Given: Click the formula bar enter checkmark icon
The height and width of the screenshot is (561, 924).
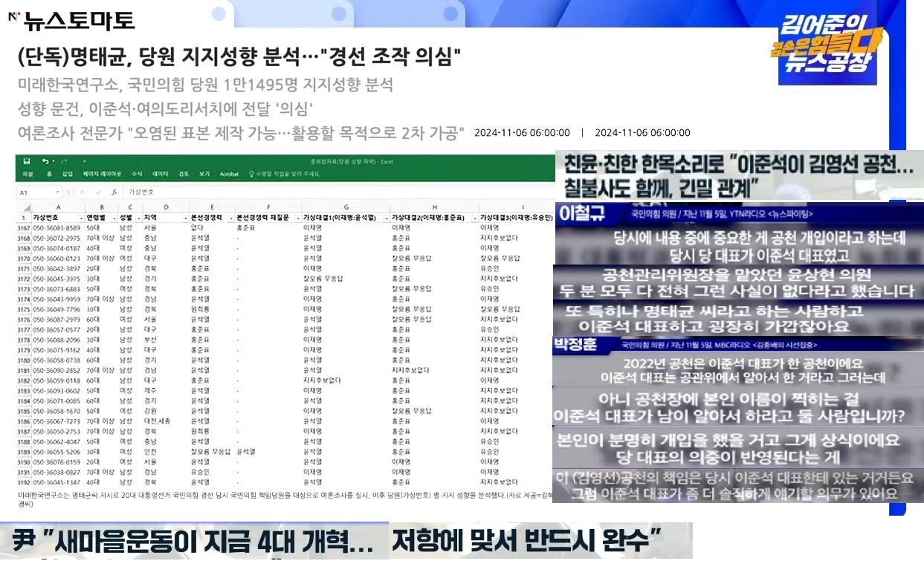Looking at the screenshot, I should click(x=99, y=192).
